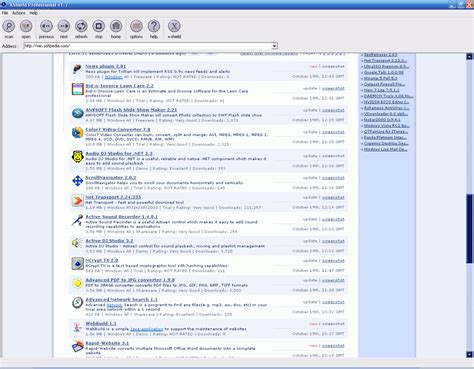Click the scan toolbar icon
Screen dimensions: 474x369
(9, 26)
